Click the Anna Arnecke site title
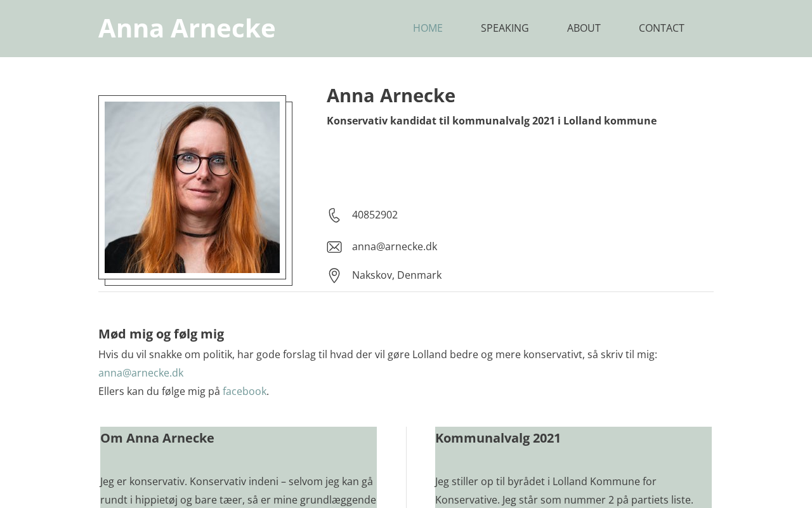Viewport: 812px width, 508px height. pos(187,28)
